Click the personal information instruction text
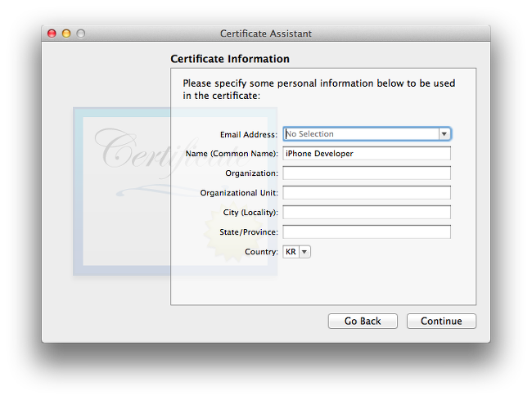 [319, 89]
